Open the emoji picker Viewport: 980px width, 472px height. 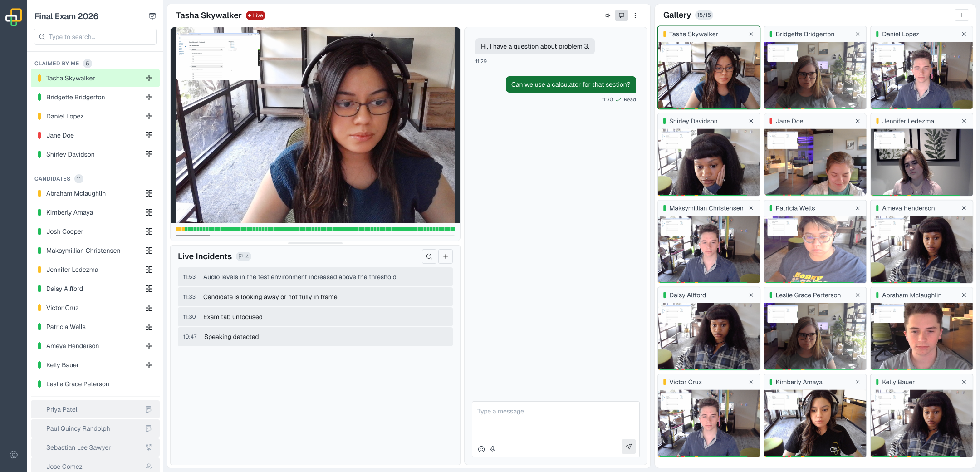pos(481,449)
